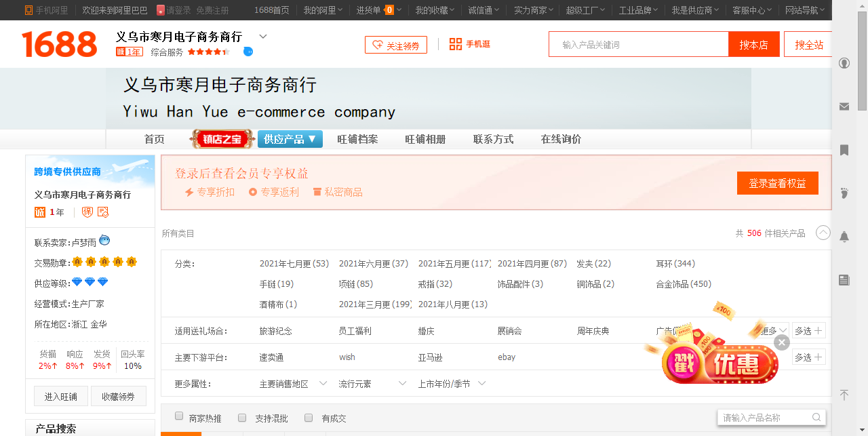868x436 pixels.
Task: Click the blue chat icon beside 综合服务
Action: click(248, 52)
